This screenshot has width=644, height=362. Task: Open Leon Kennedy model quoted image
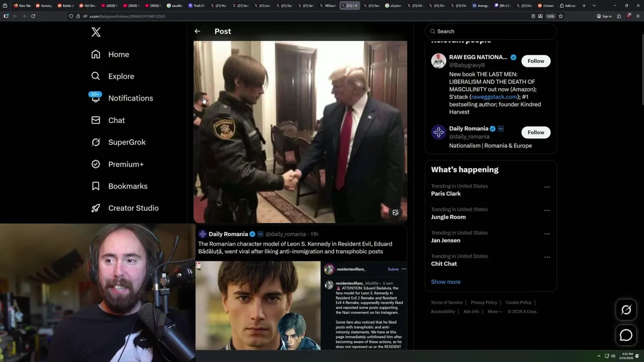[258, 305]
